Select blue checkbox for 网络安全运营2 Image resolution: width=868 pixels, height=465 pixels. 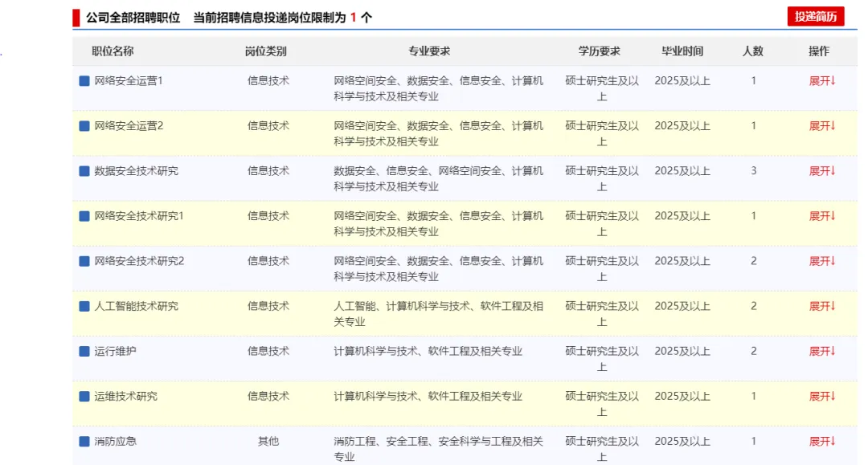pos(84,126)
